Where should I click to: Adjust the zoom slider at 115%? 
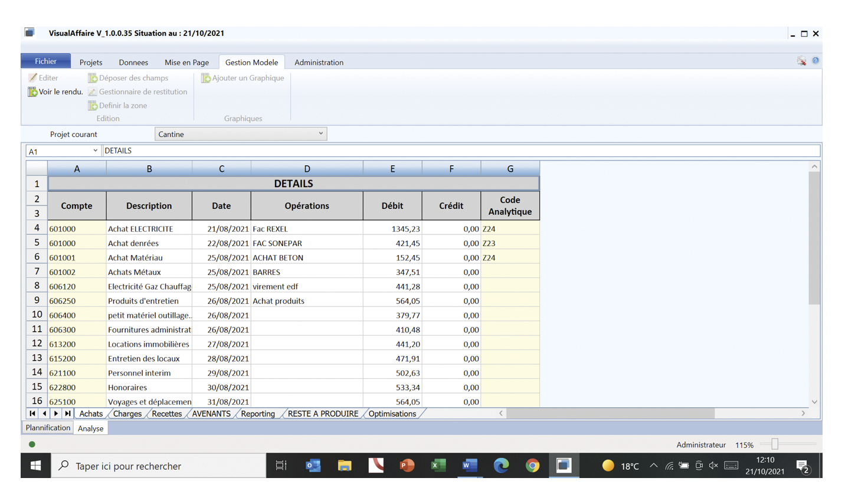tap(775, 444)
